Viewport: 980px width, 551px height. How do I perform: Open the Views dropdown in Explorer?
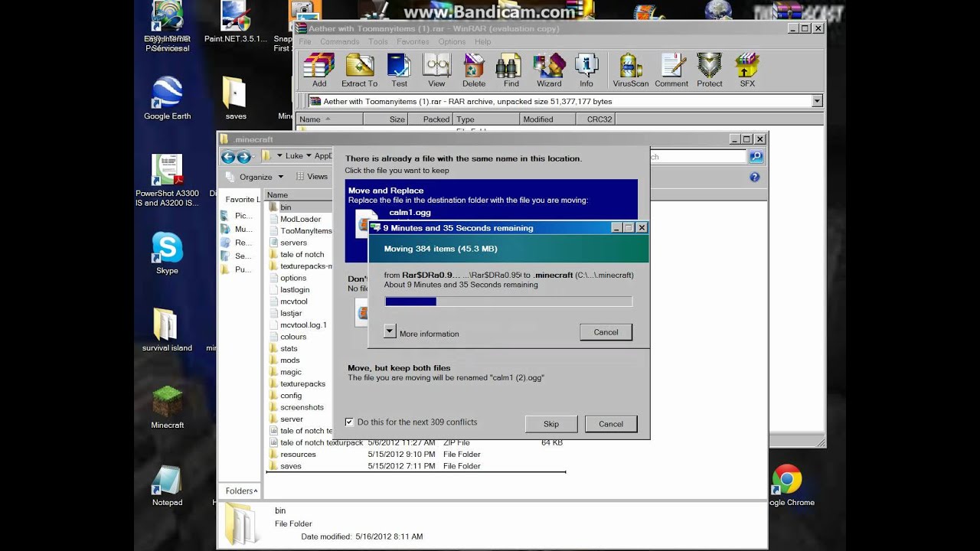(x=312, y=177)
